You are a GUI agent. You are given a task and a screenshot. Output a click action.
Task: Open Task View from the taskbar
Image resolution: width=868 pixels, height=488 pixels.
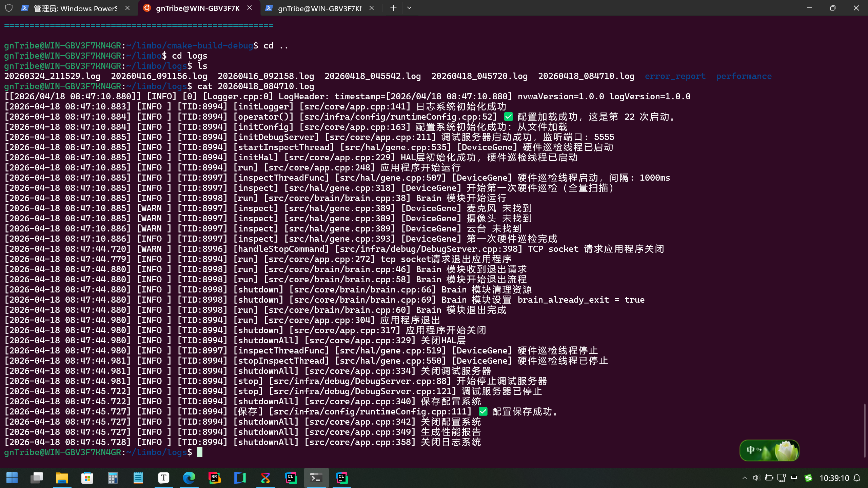(37, 478)
